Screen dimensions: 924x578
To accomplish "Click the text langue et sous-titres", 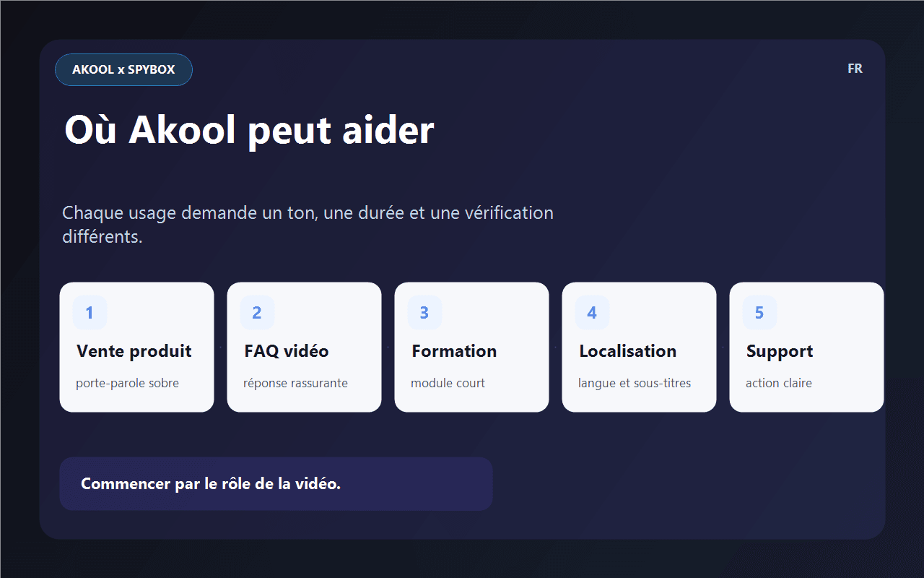I will [x=635, y=384].
